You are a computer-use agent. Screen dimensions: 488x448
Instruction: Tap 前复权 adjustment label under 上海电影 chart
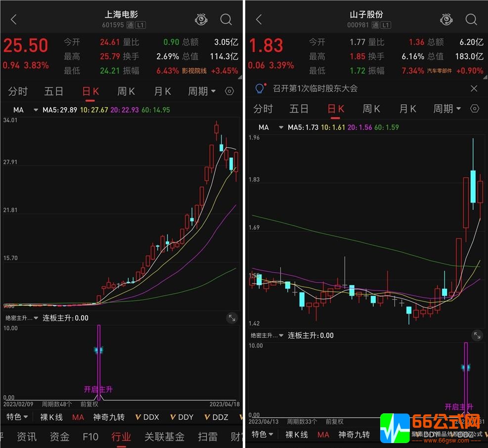pos(89,404)
